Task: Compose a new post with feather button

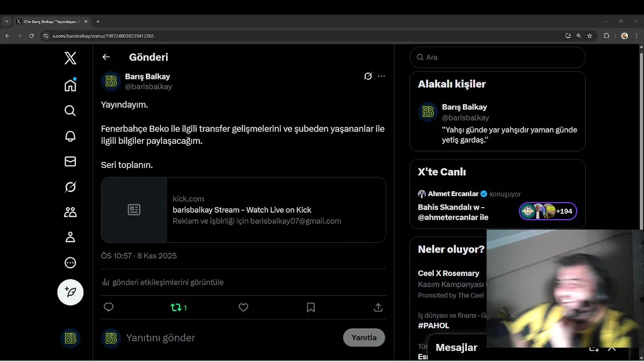Action: click(70, 292)
